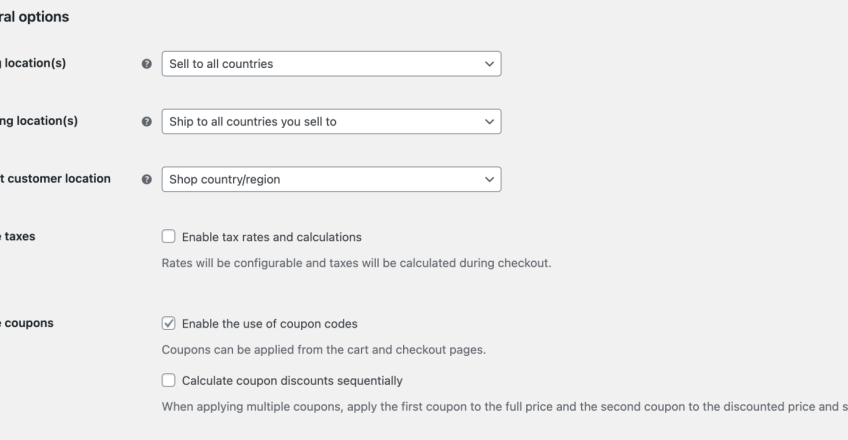Uncheck the Enable the use of coupon codes box

[168, 324]
